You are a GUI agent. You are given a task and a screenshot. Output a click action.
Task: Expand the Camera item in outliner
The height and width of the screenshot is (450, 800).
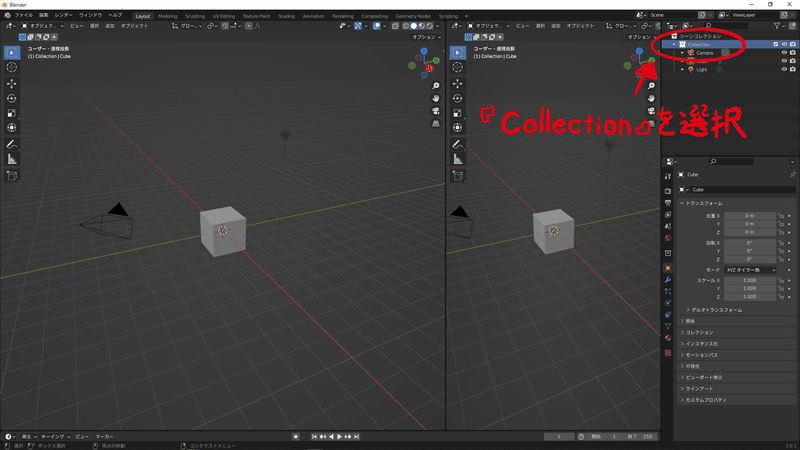(x=682, y=53)
